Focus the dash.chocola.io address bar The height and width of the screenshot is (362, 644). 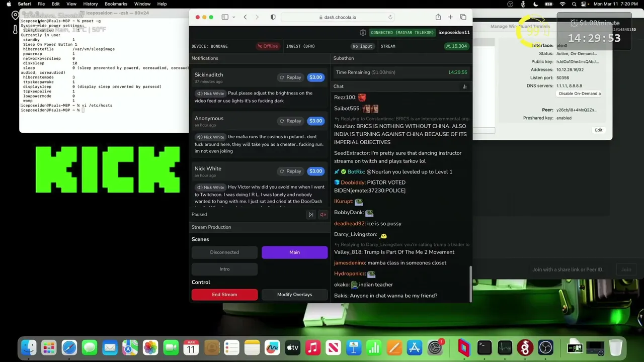pyautogui.click(x=338, y=17)
